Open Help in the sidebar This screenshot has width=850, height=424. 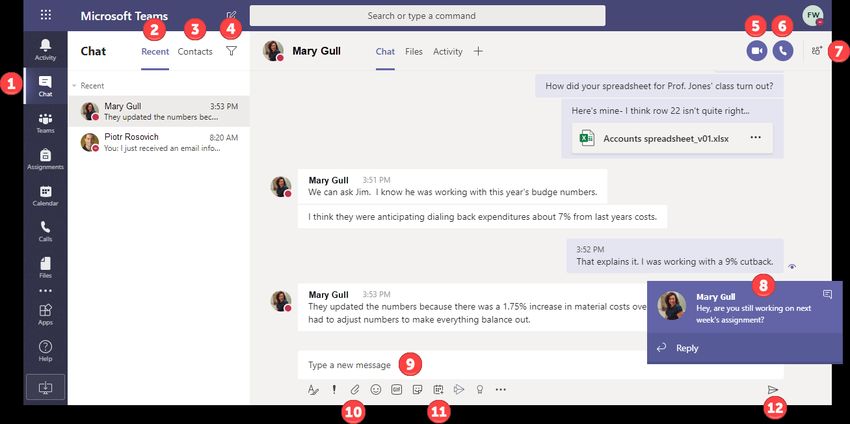click(x=46, y=351)
